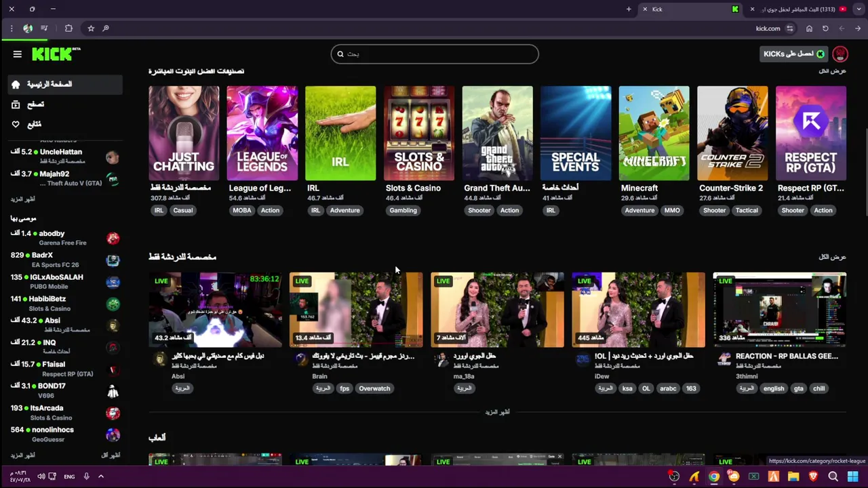
Task: Open INQ channel in sidebar
Action: (x=66, y=347)
